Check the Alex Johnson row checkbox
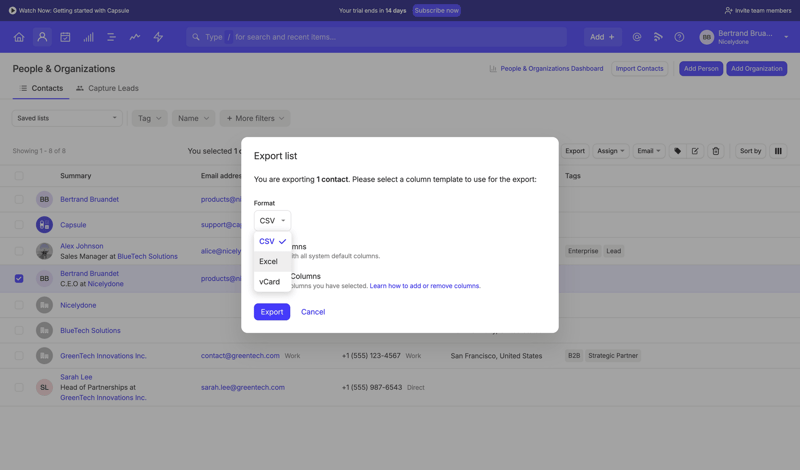 coord(19,251)
